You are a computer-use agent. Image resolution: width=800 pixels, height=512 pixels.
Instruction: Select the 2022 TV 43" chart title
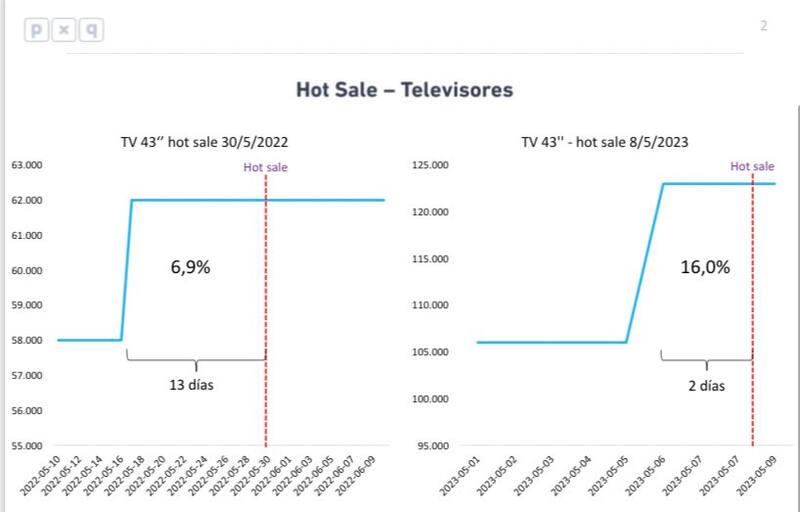click(205, 143)
